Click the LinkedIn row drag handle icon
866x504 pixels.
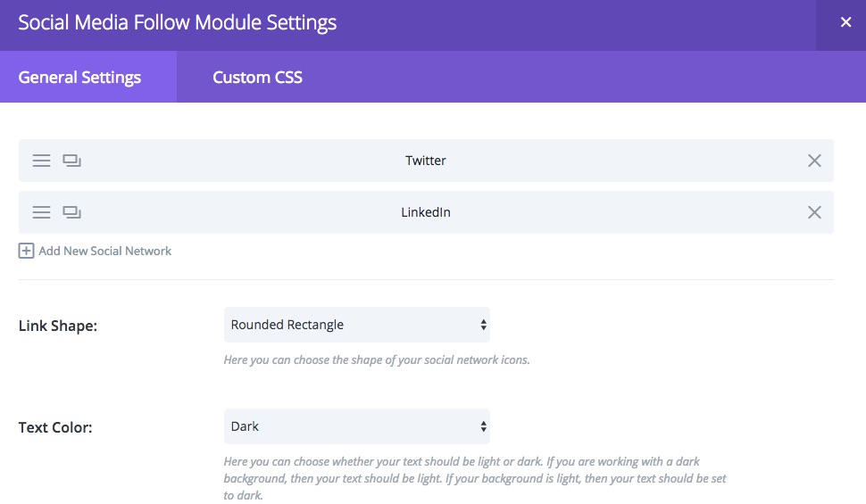pyautogui.click(x=41, y=212)
